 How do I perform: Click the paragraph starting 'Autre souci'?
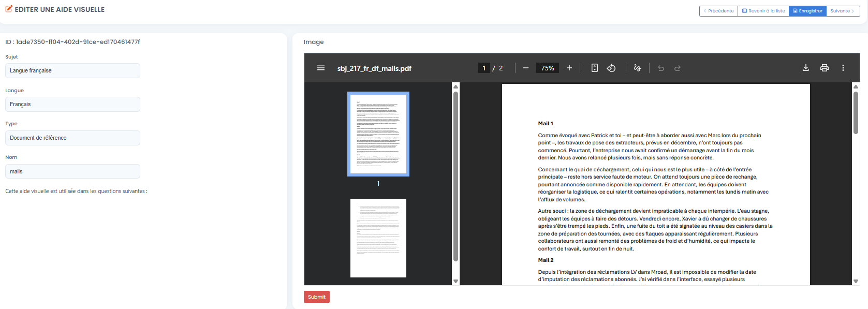(x=655, y=230)
